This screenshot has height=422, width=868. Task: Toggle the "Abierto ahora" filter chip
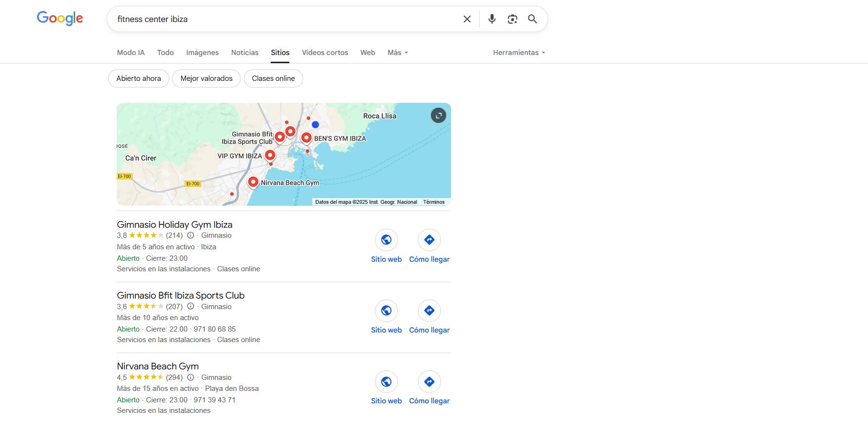[139, 78]
